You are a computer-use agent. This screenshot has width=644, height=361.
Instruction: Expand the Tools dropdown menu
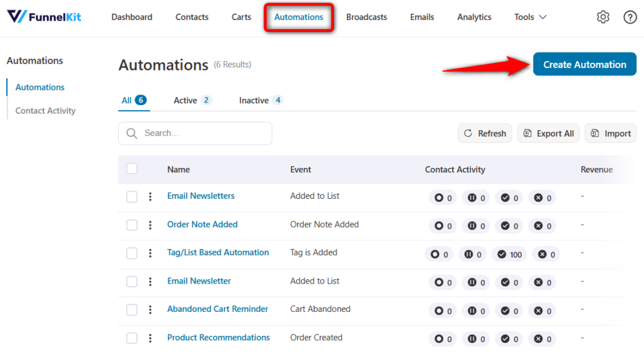point(530,17)
